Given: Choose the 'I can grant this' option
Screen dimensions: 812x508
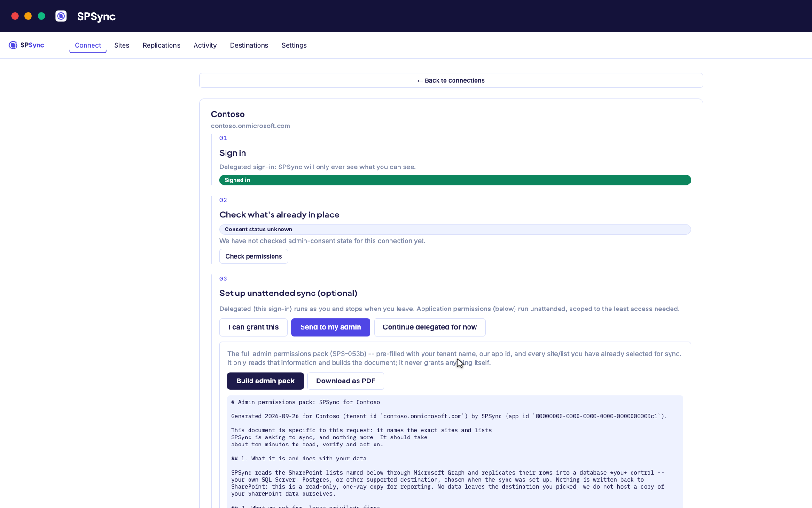Looking at the screenshot, I should click(x=253, y=327).
